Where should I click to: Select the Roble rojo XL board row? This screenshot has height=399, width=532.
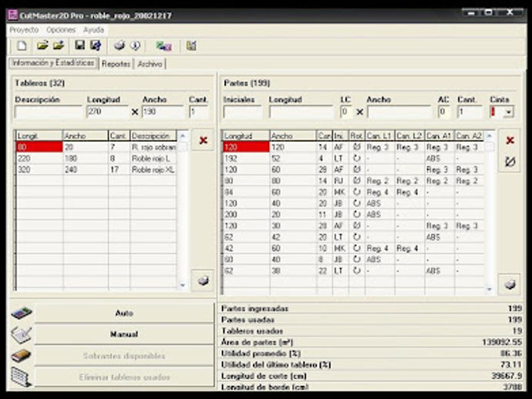pos(96,169)
